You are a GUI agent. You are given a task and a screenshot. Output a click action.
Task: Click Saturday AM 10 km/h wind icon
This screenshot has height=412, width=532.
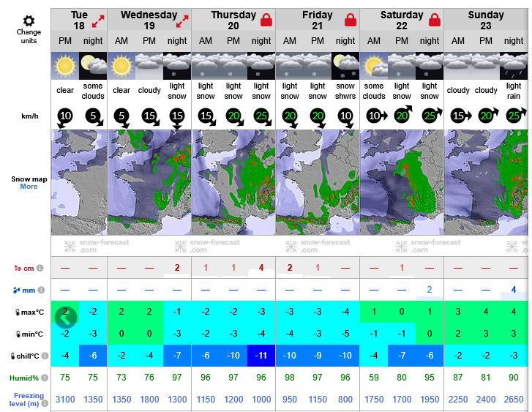pos(377,116)
